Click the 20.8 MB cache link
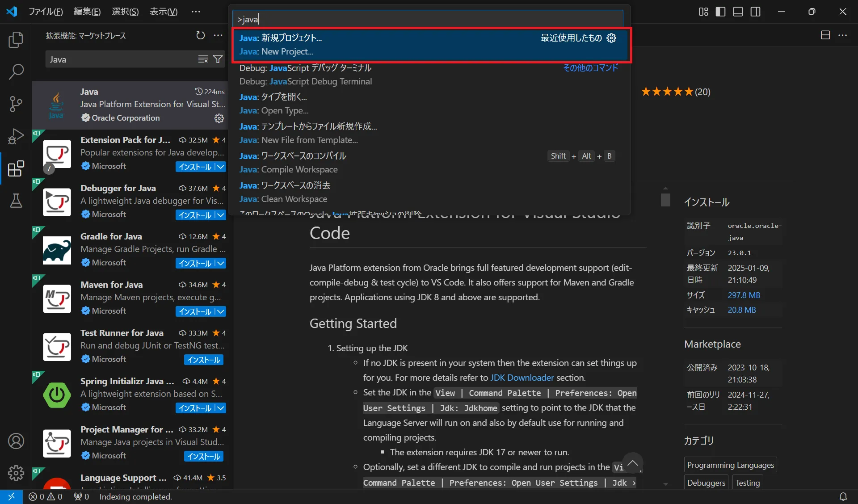 point(742,310)
